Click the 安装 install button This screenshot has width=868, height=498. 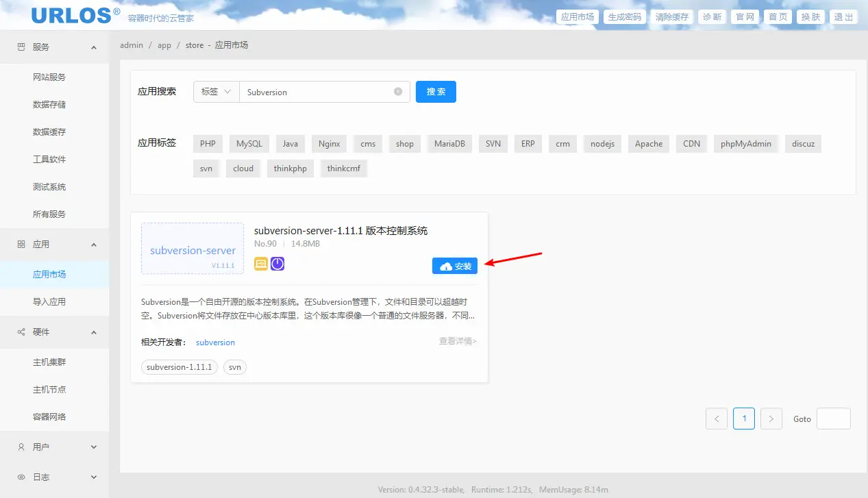455,266
